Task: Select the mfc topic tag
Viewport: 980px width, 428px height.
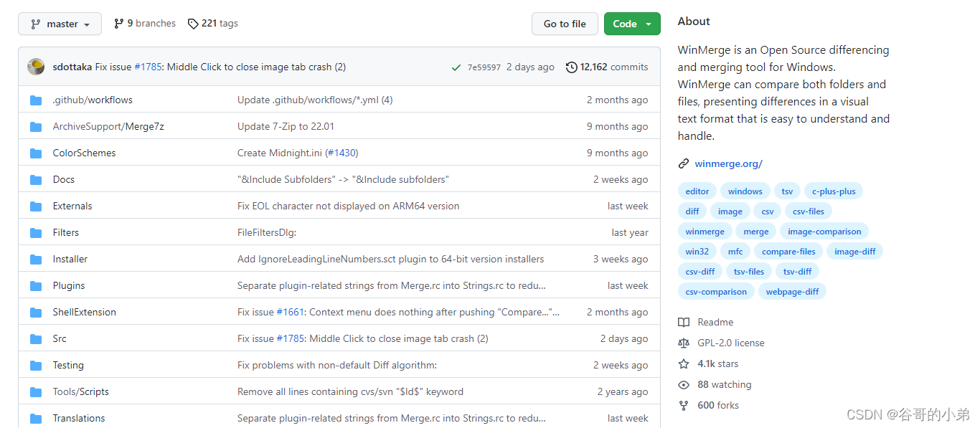Action: (735, 252)
